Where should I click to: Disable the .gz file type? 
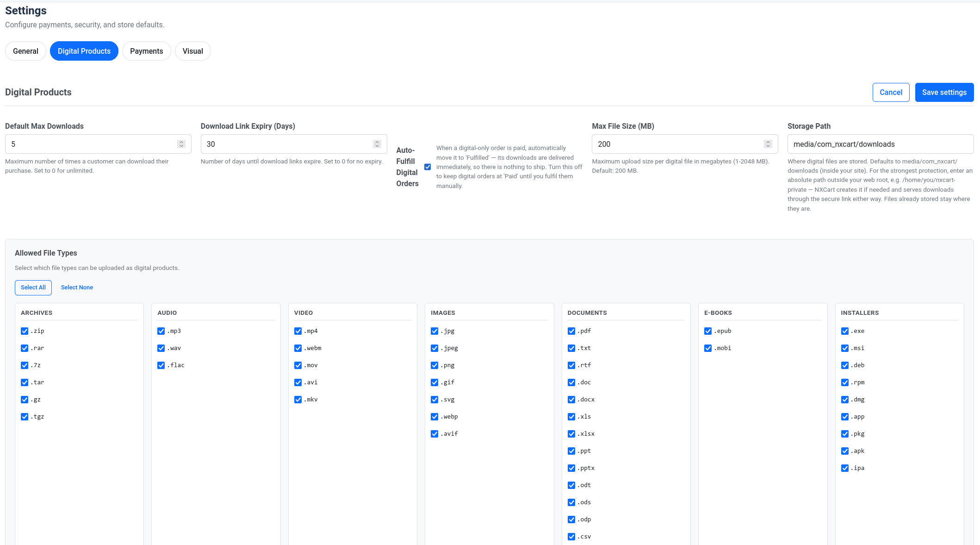(x=25, y=400)
